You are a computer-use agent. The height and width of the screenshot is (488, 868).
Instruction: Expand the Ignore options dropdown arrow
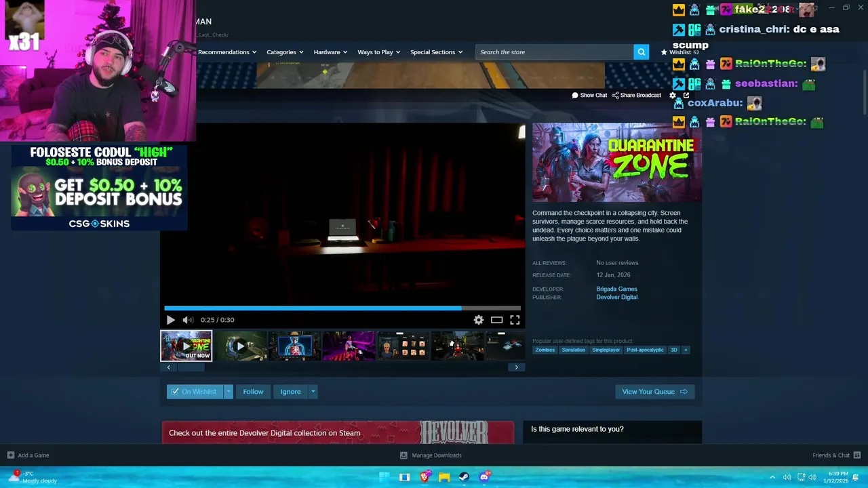pos(313,392)
